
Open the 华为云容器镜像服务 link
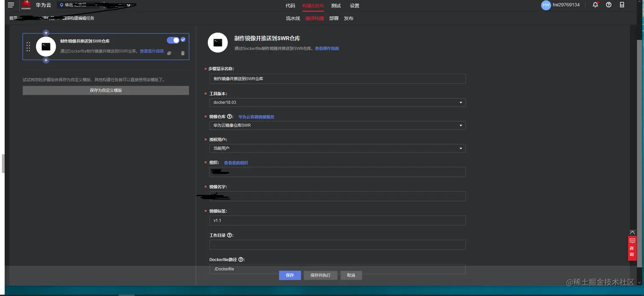(256, 117)
